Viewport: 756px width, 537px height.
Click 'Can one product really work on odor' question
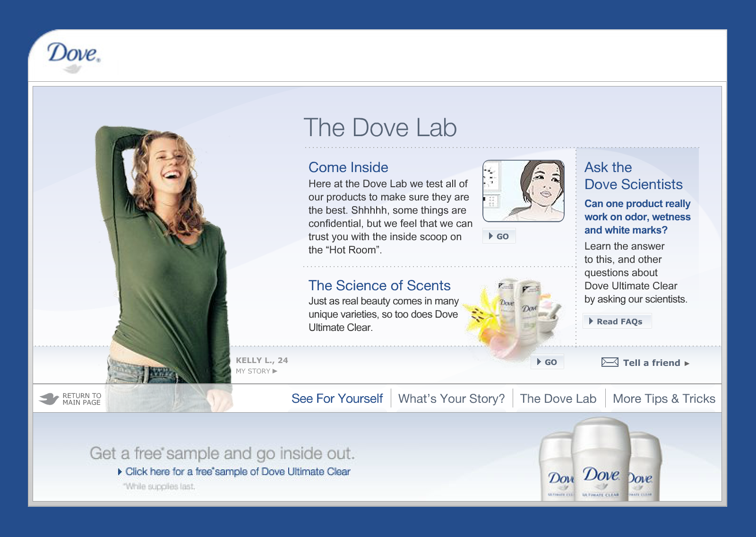pyautogui.click(x=637, y=217)
